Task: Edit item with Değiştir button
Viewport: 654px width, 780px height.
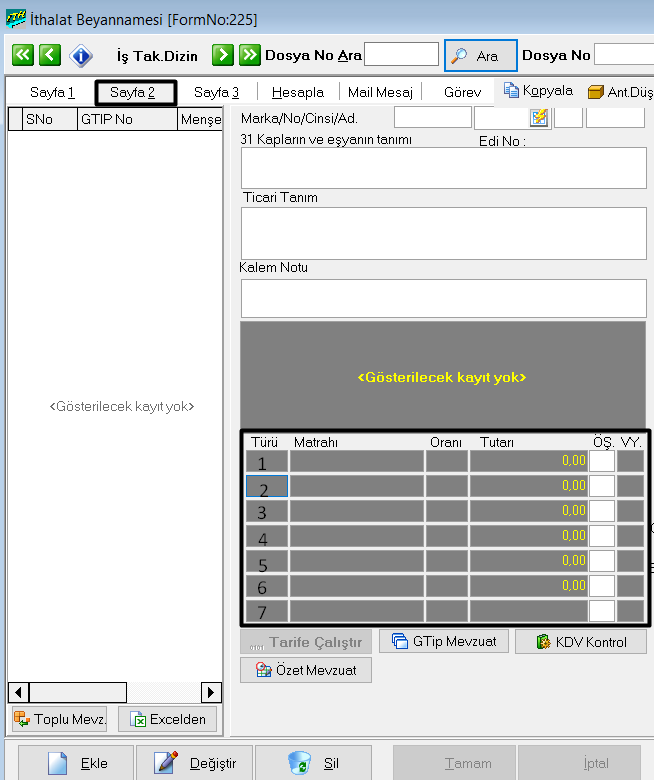Action: [194, 763]
